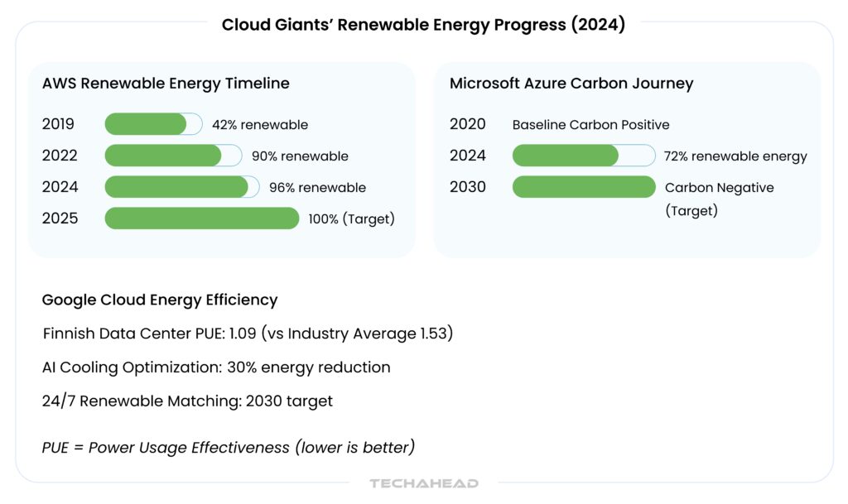Image resolution: width=848 pixels, height=504 pixels.
Task: Click the Azure 2024 72% progress bar
Action: pyautogui.click(x=583, y=156)
